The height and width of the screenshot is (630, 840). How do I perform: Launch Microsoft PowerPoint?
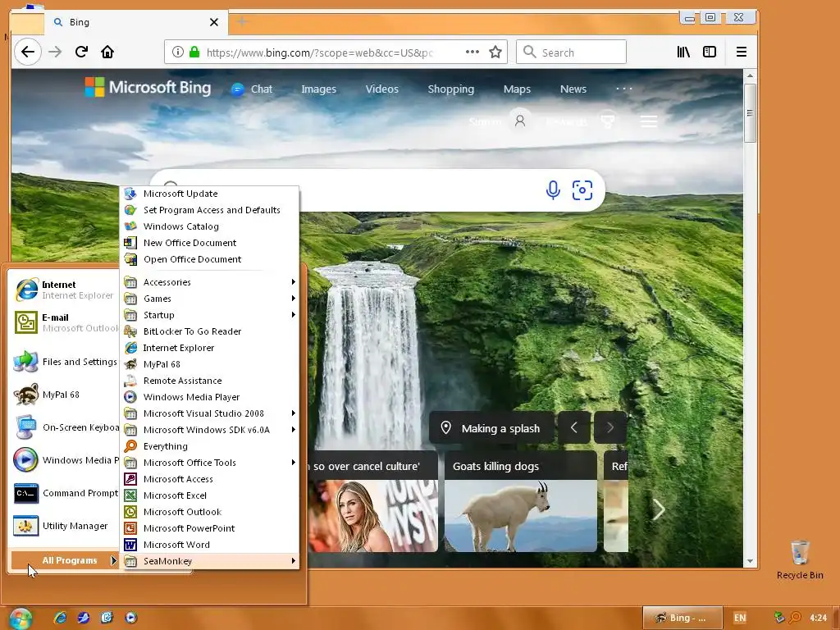(x=209, y=528)
